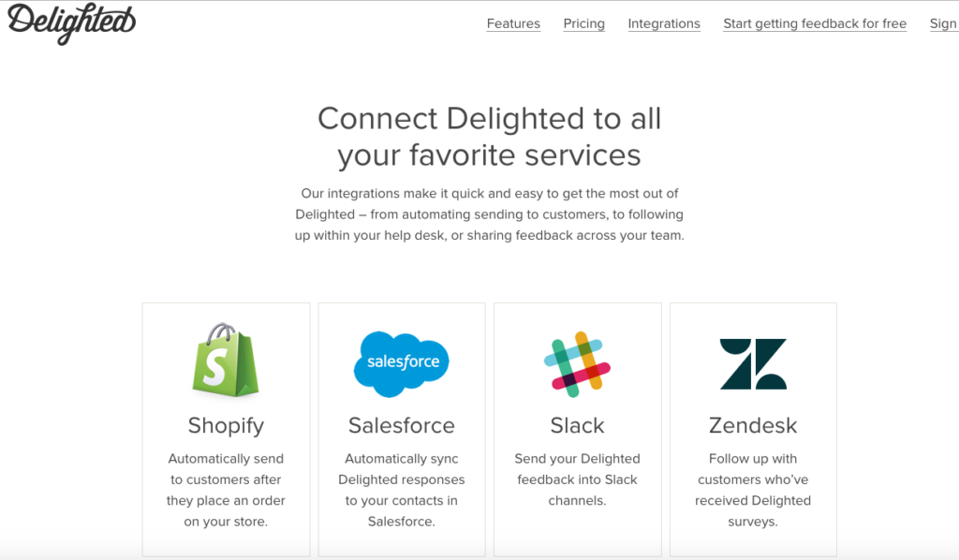959x560 pixels.
Task: Select the Shopify card title
Action: pyautogui.click(x=226, y=426)
